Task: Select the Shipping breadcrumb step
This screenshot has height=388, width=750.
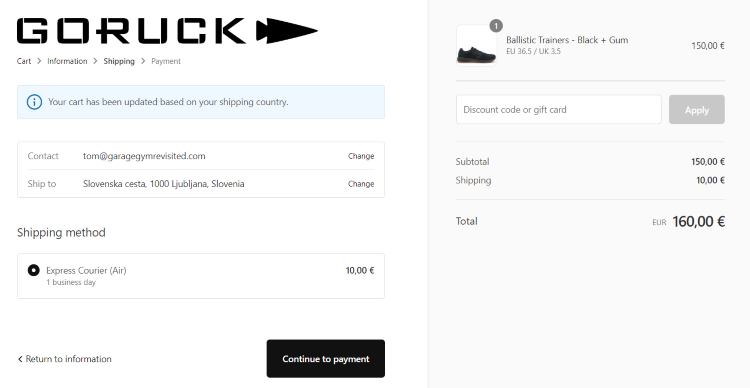Action: point(119,61)
